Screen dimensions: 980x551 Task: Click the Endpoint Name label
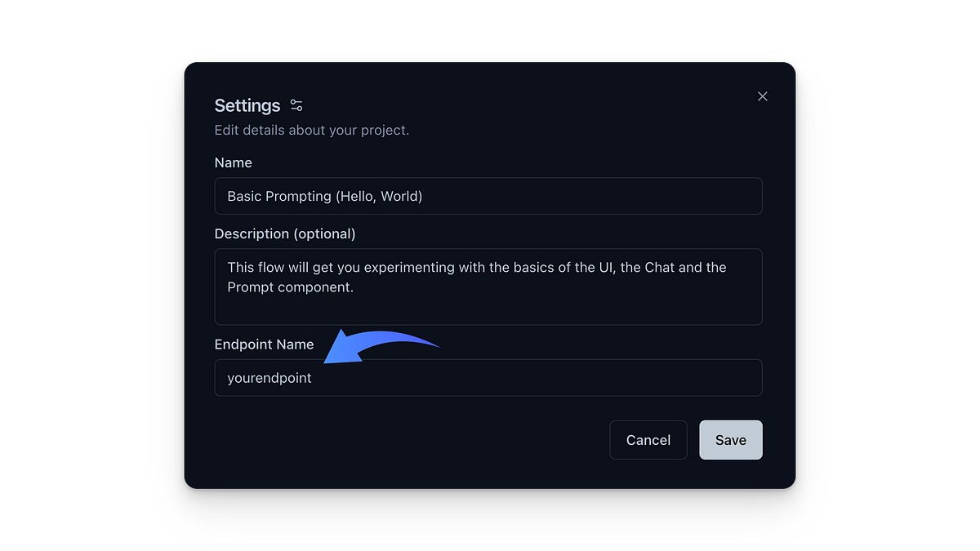click(264, 344)
